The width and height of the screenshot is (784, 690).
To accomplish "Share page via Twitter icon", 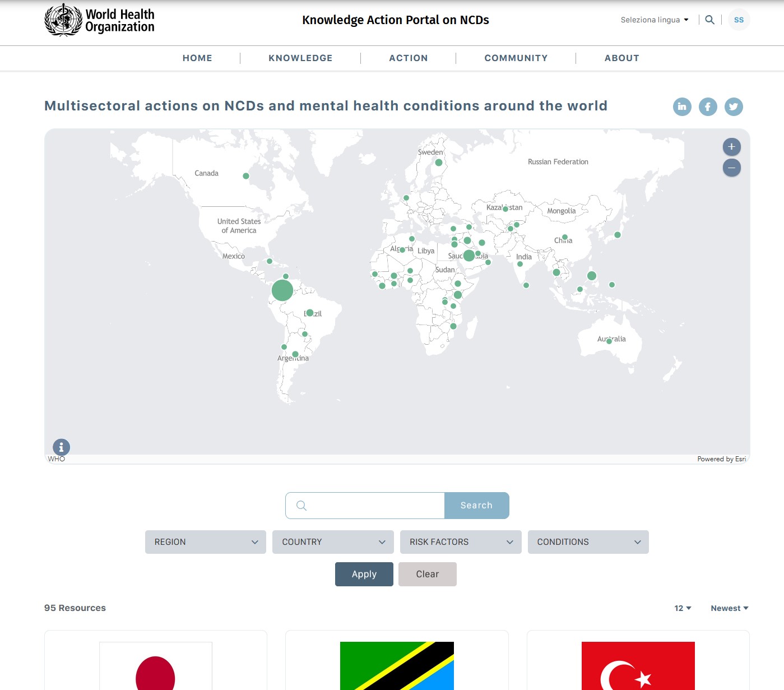I will click(x=734, y=106).
